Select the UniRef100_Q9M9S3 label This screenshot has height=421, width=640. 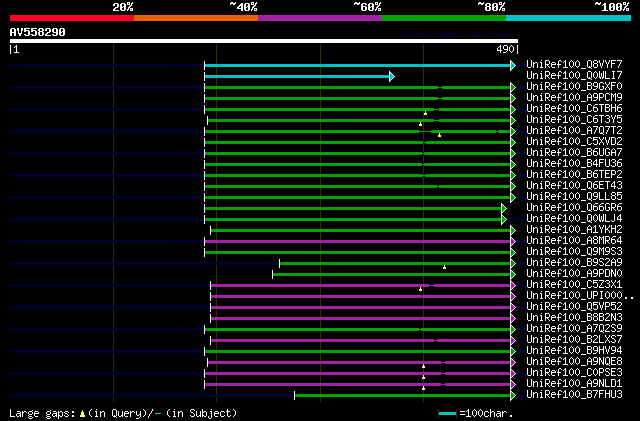tap(574, 252)
